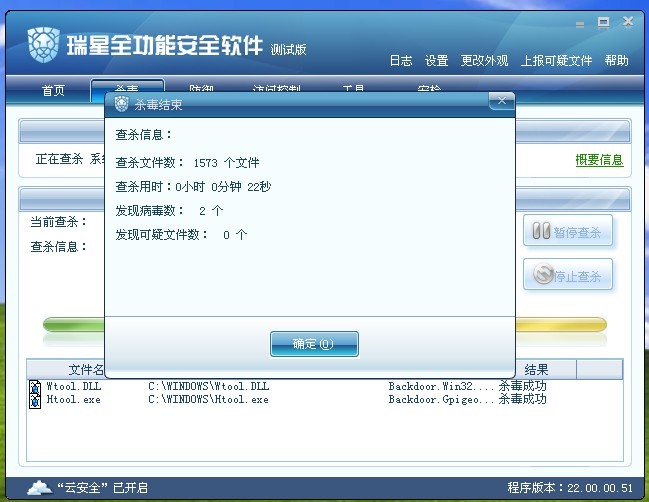Viewport: 649px width, 502px height.
Task: Click the 发现可疑文件数 0 个 line
Action: pyautogui.click(x=181, y=235)
